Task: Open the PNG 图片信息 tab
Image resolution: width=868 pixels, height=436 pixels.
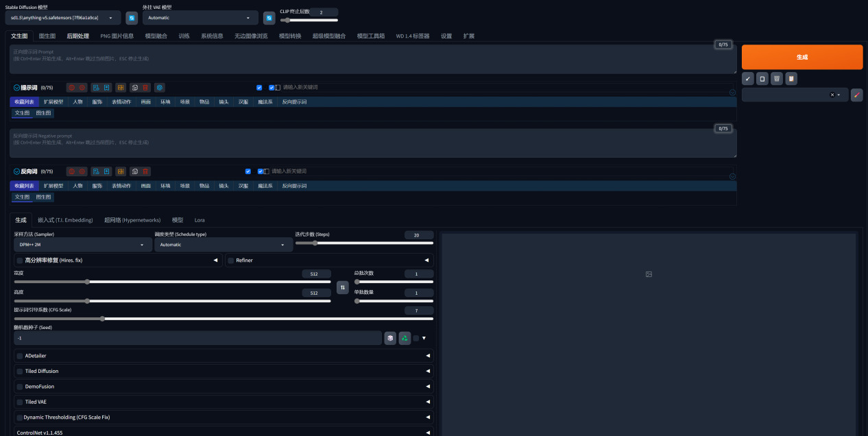Action: pos(117,36)
